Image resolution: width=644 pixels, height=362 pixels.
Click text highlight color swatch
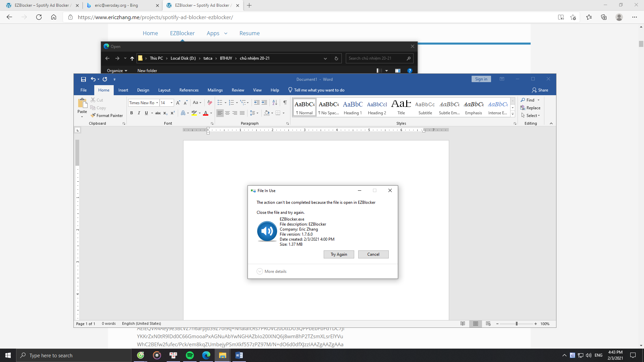click(x=194, y=113)
